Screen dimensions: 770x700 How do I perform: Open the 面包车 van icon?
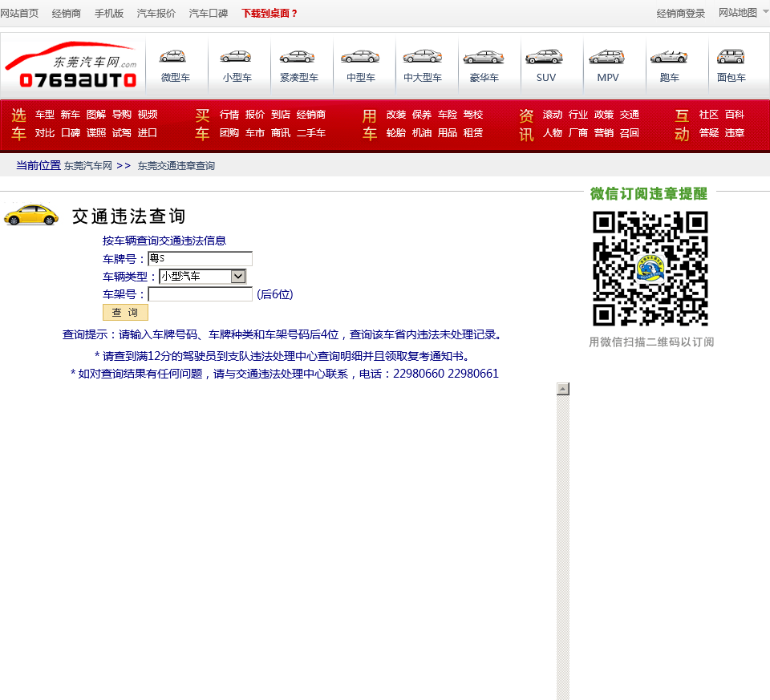click(x=731, y=56)
